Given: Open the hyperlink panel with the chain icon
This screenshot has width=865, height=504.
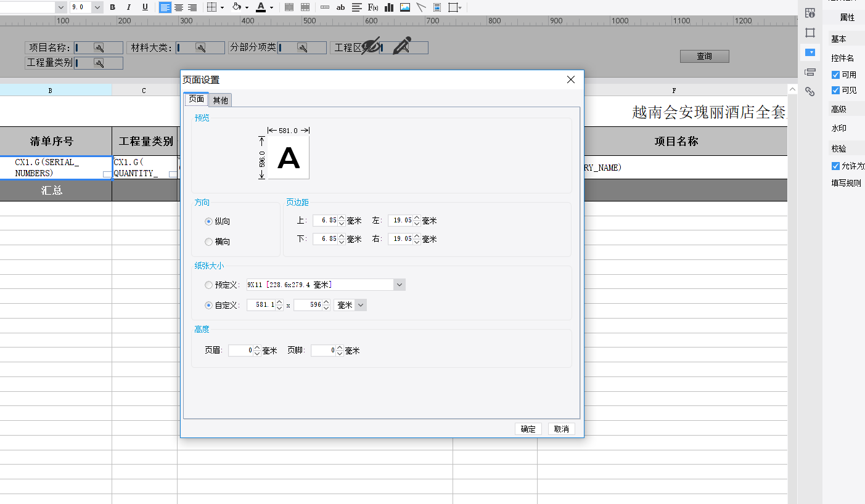Looking at the screenshot, I should click(810, 92).
